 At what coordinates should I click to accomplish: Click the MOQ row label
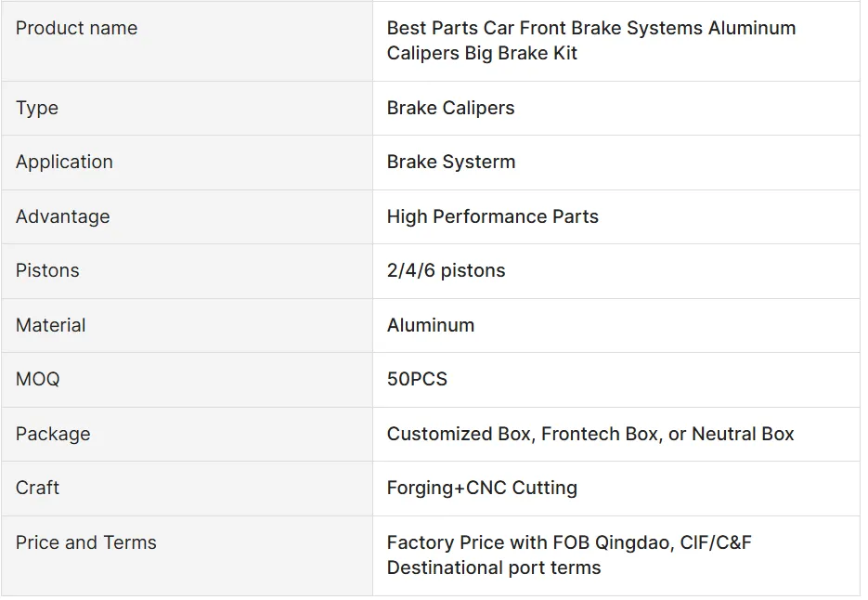[37, 379]
